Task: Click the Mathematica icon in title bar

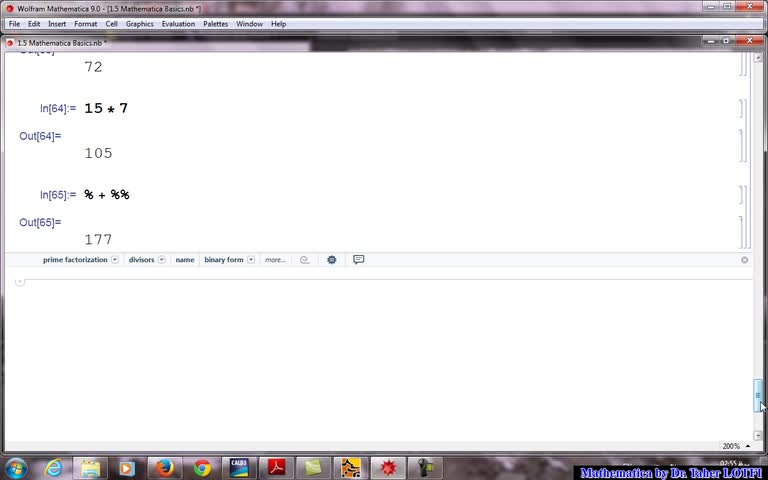Action: (x=9, y=9)
